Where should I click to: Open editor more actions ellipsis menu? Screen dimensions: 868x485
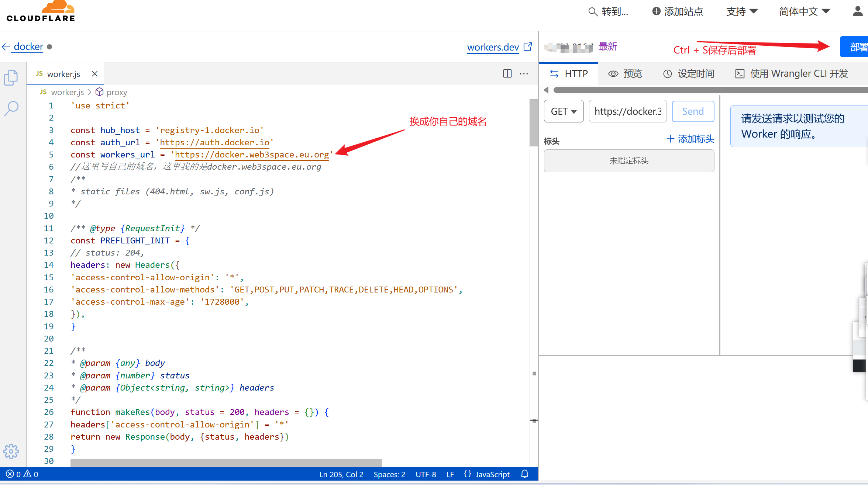click(x=524, y=74)
